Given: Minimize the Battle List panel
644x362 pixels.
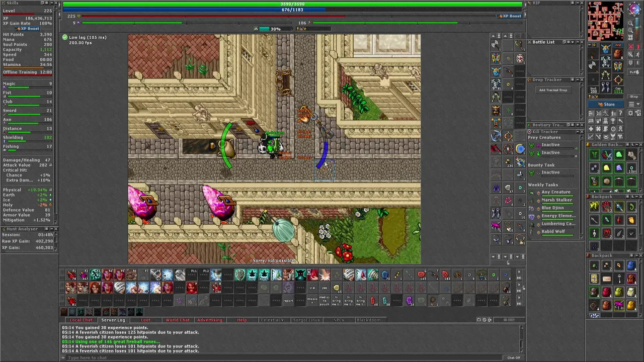Looking at the screenshot, I should tap(578, 42).
